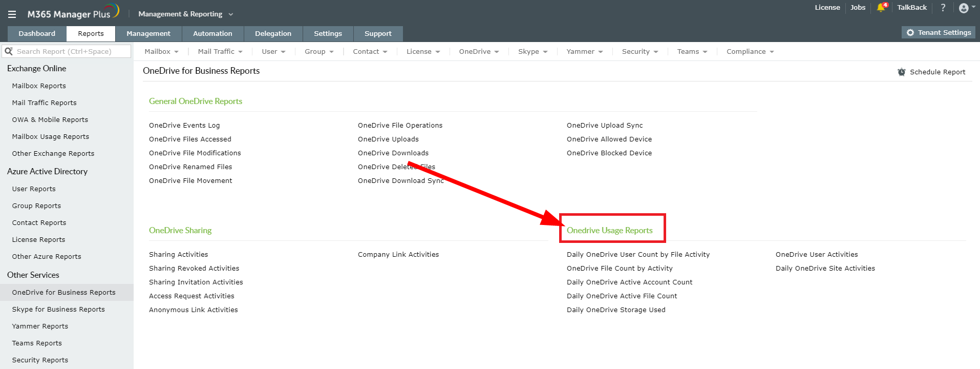This screenshot has width=980, height=369.
Task: Open the OneDrive Events Log report
Action: coord(184,126)
